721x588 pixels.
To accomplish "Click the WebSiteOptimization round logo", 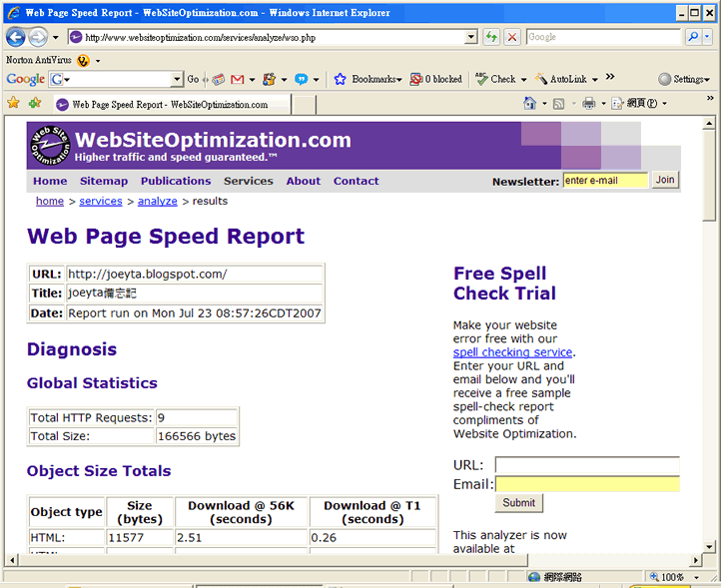I will click(50, 146).
